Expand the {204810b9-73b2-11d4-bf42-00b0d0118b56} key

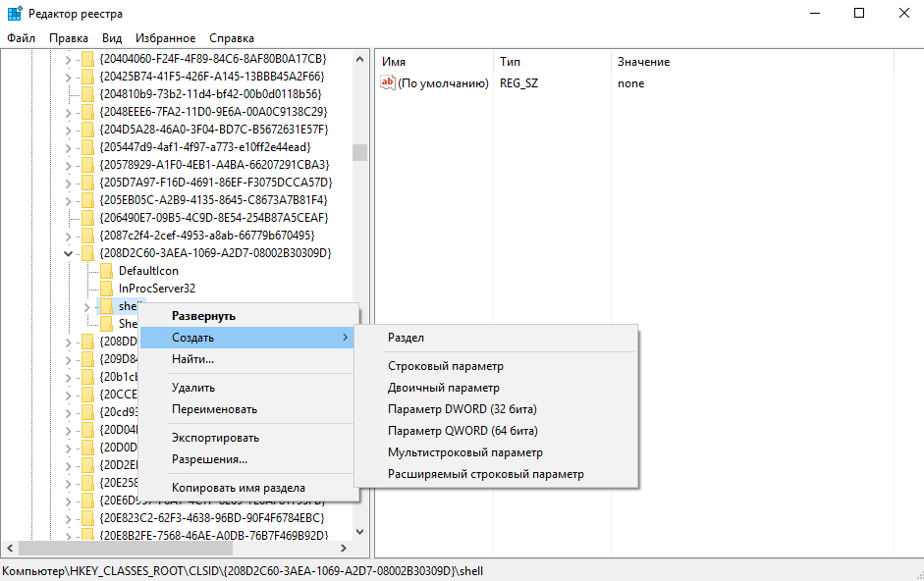click(69, 94)
